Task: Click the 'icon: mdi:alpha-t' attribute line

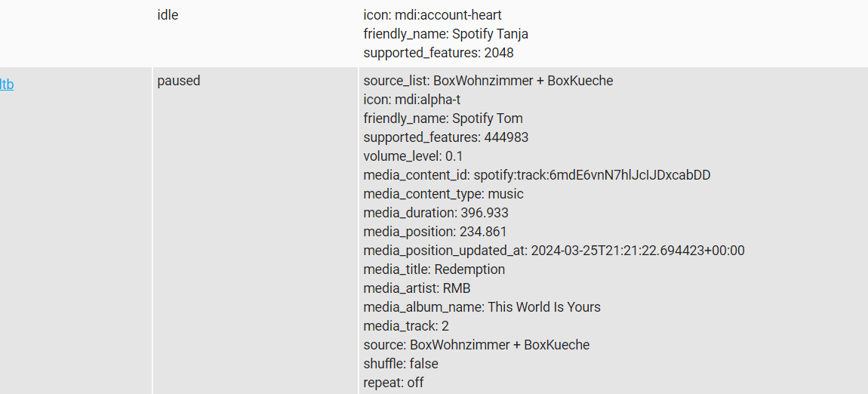Action: 412,100
